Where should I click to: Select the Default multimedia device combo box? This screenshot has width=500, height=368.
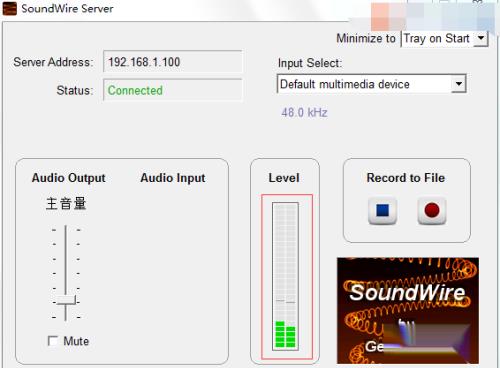371,84
